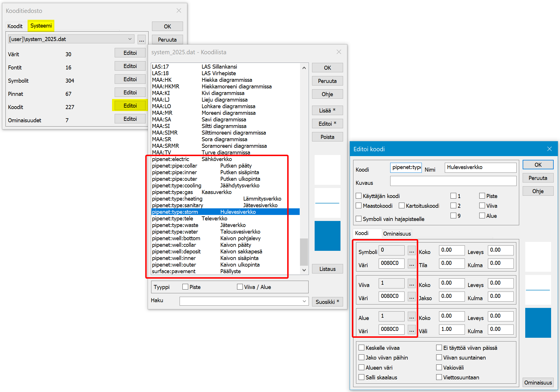Select pipenet:type:water in the code list
Viewport: 560px width, 392px height.
[x=175, y=232]
